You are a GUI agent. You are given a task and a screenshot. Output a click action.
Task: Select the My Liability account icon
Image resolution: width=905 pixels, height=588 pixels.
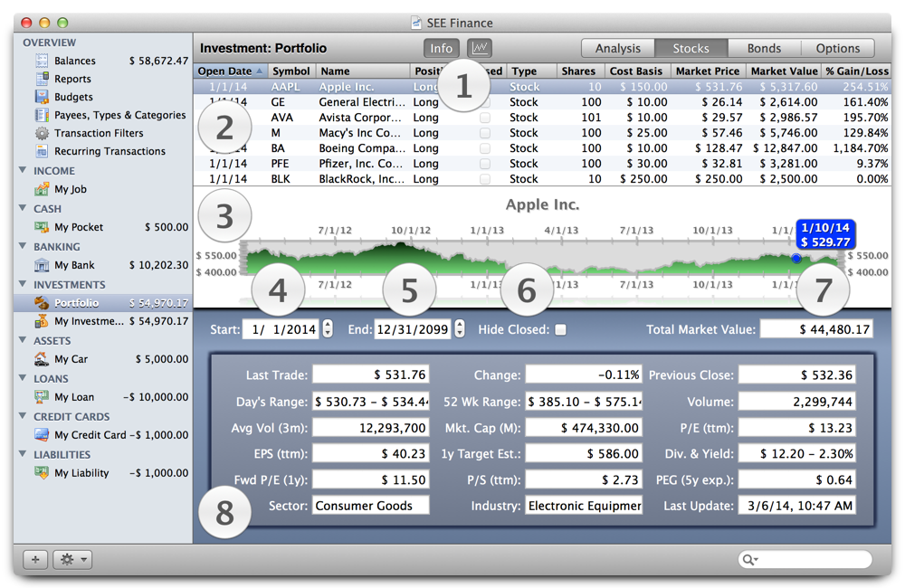coord(42,472)
